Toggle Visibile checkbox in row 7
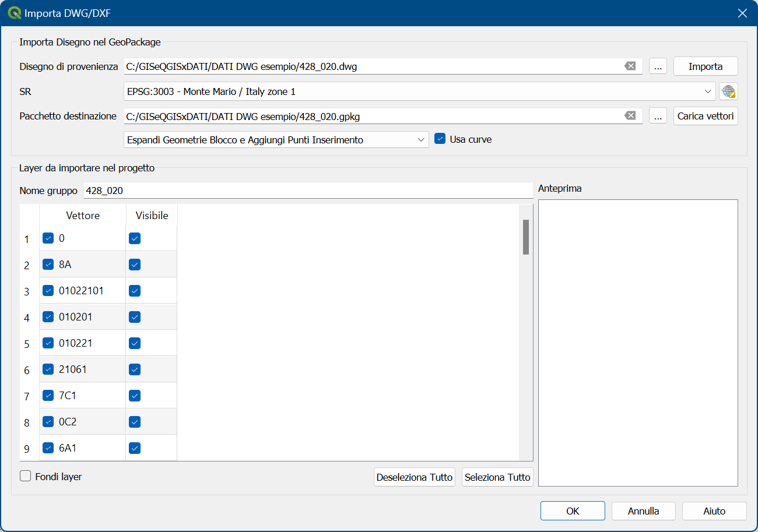Image resolution: width=758 pixels, height=532 pixels. [135, 396]
